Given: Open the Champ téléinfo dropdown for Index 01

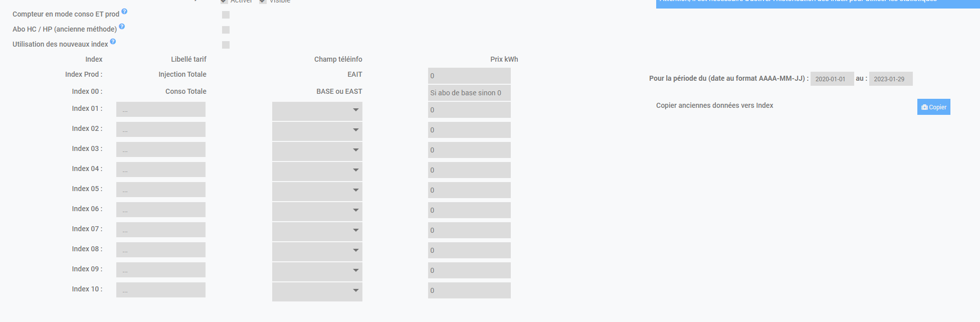Looking at the screenshot, I should (317, 110).
